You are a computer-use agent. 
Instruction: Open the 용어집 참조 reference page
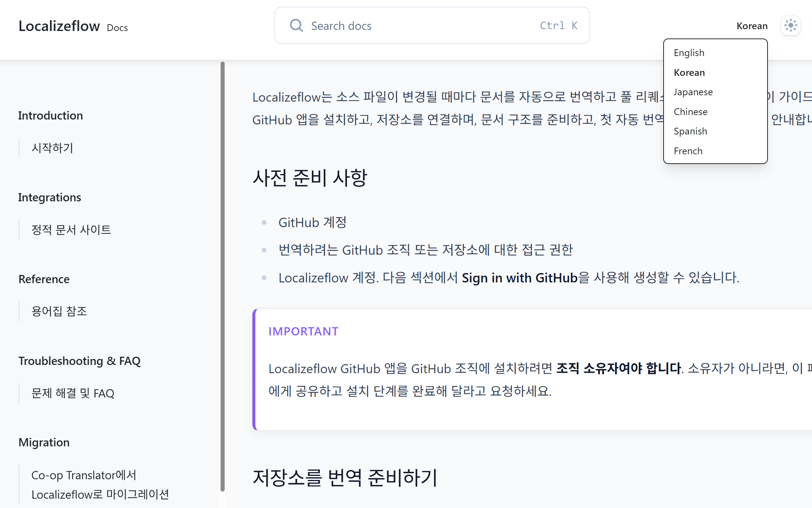(59, 311)
